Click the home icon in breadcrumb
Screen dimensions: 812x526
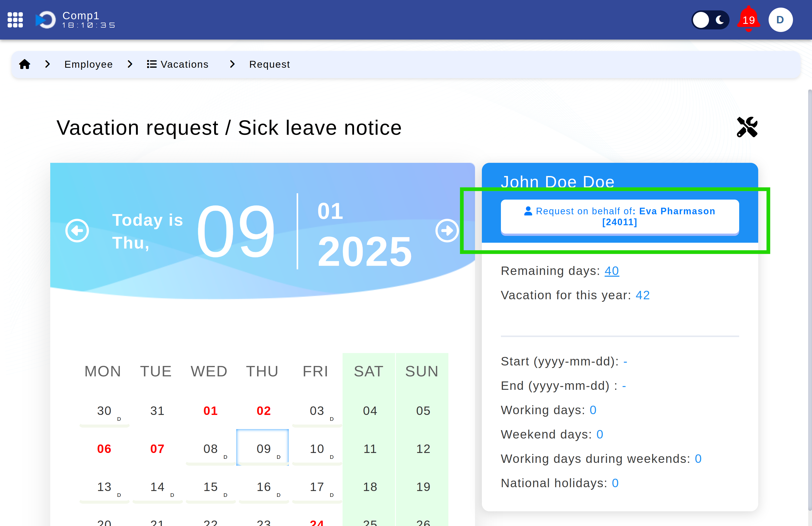pyautogui.click(x=25, y=64)
